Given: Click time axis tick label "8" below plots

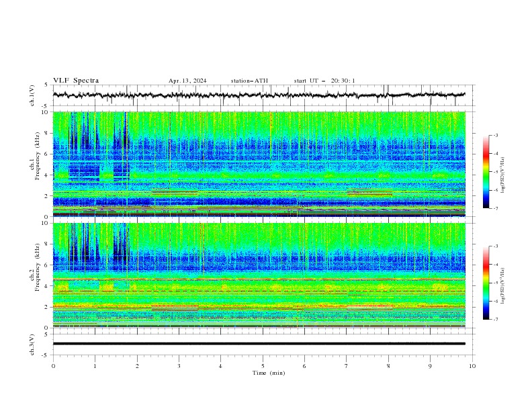Looking at the screenshot, I should (x=388, y=366).
